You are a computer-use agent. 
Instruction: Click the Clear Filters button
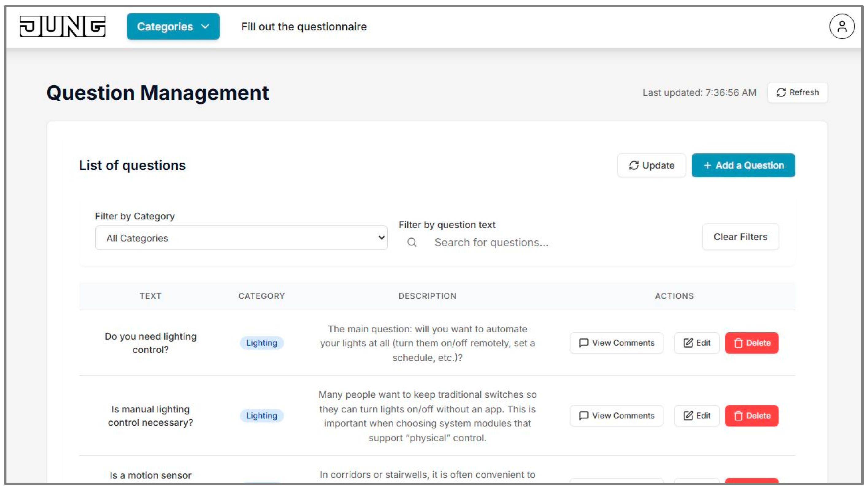[x=740, y=237]
